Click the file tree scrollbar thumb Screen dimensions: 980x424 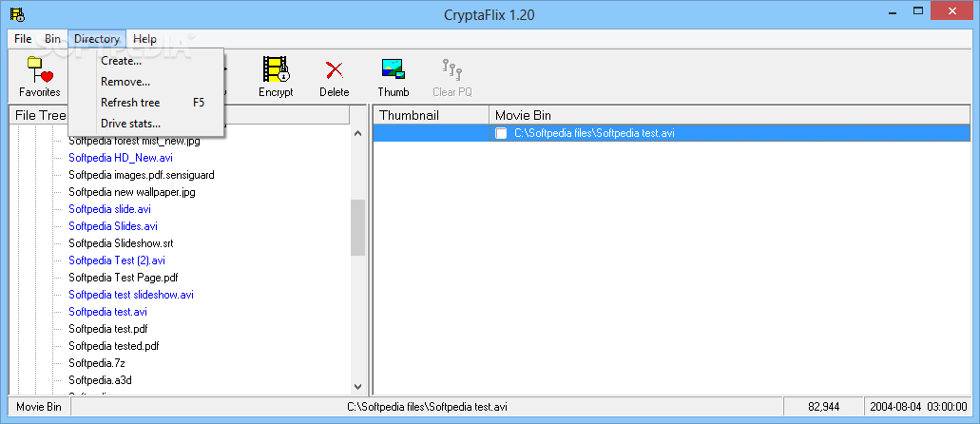[x=357, y=227]
